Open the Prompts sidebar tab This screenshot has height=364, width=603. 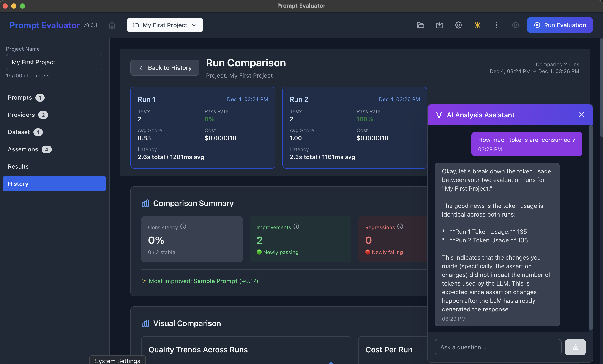(20, 97)
